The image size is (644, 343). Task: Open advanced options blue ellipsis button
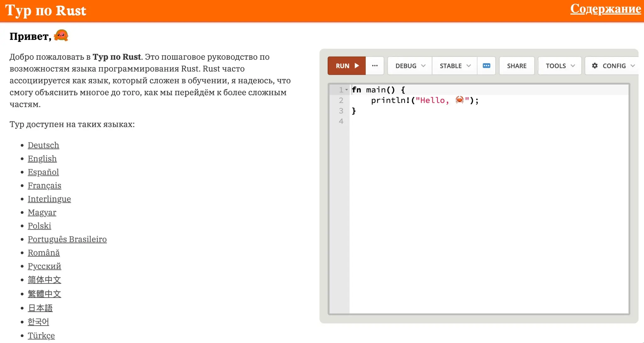[486, 66]
